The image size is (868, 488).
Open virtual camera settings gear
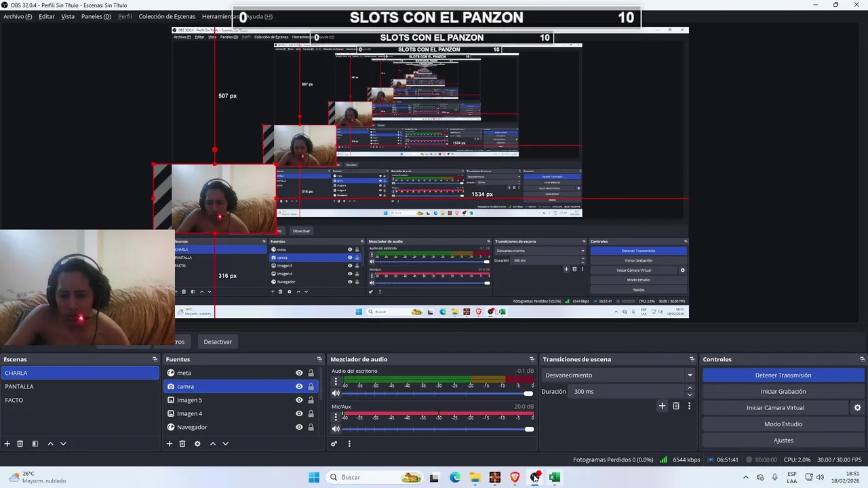(857, 408)
